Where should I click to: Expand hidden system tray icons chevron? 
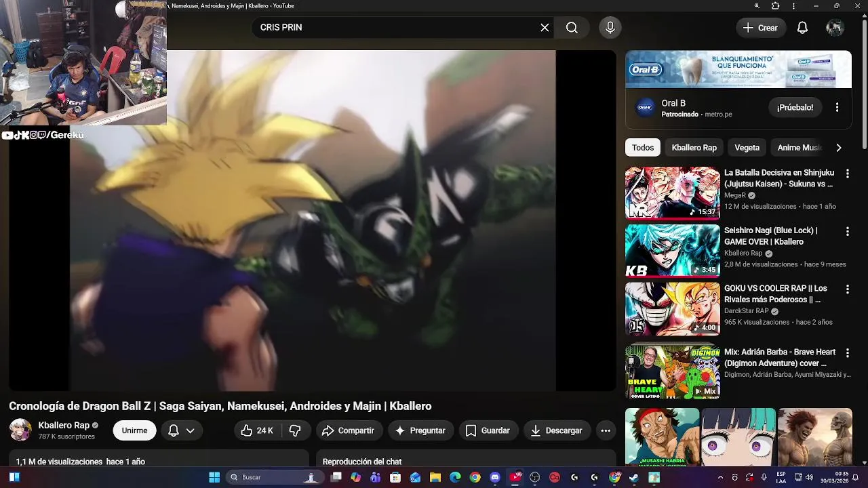coord(720,477)
